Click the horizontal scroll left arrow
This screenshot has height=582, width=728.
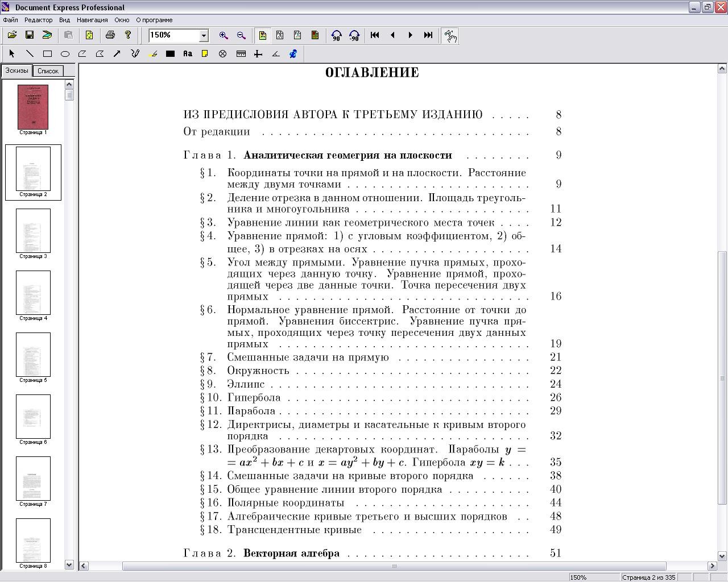(x=84, y=566)
